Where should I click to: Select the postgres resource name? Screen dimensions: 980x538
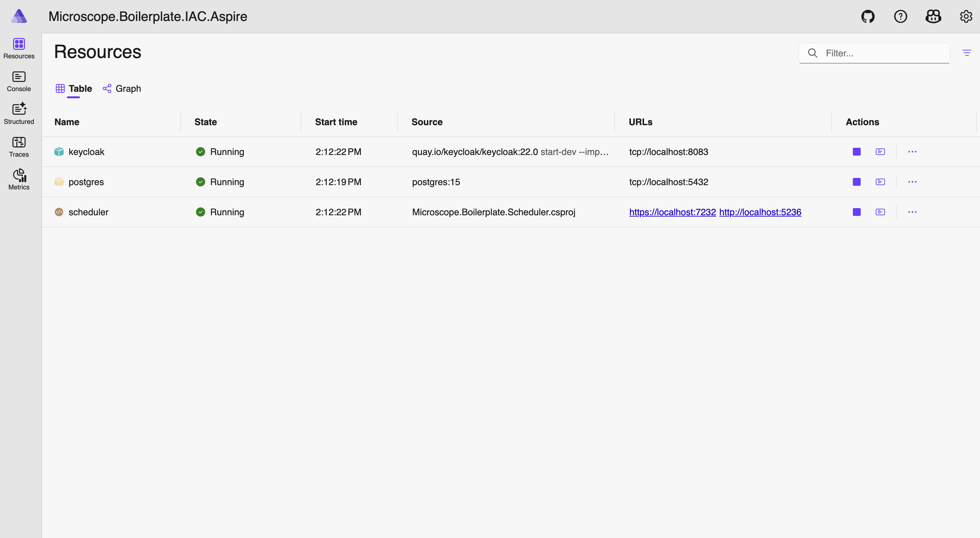[86, 182]
